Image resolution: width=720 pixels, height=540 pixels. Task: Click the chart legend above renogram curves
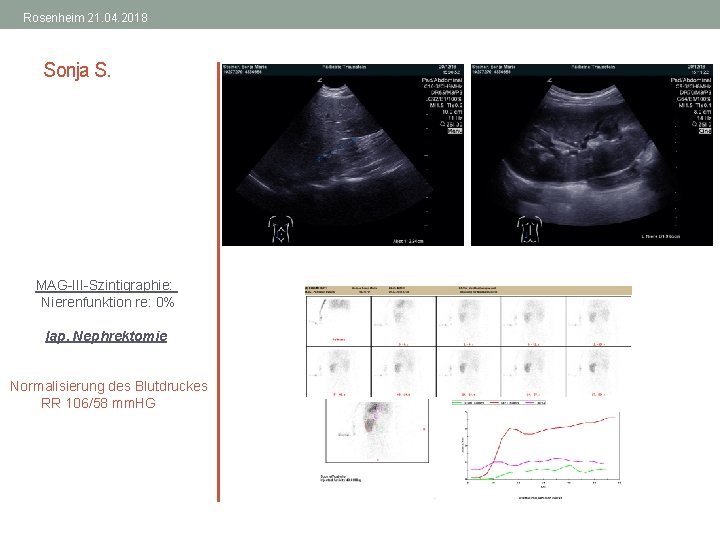(x=499, y=403)
